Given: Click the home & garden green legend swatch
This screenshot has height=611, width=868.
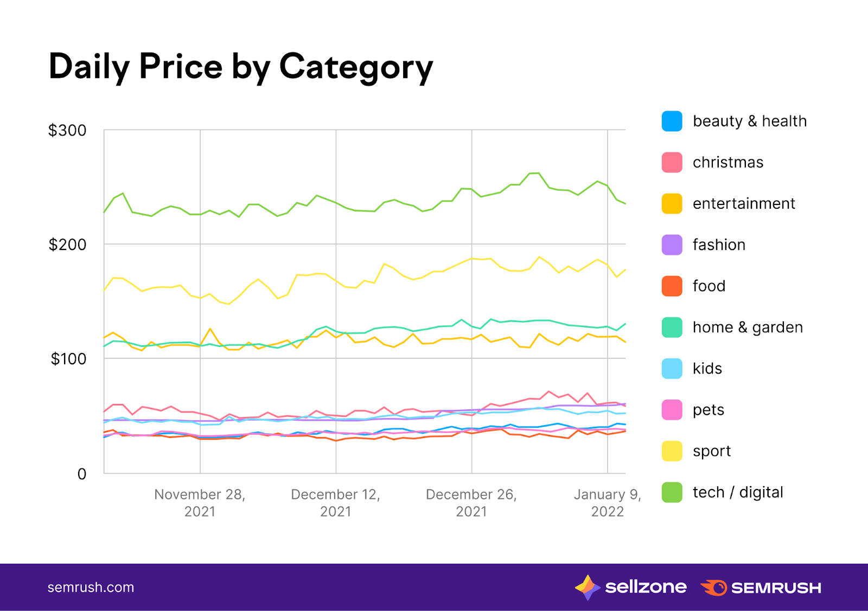Looking at the screenshot, I should (x=672, y=327).
